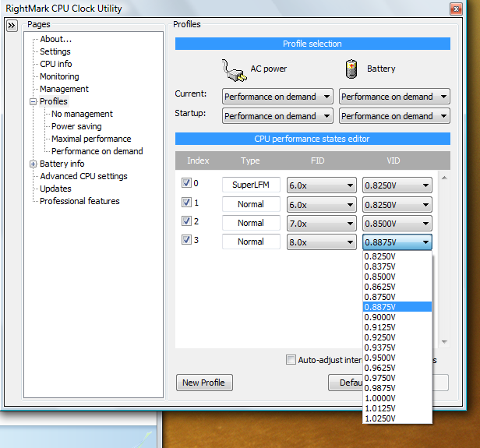Click the partially hidden Defaults button
480x448 pixels.
click(x=346, y=383)
